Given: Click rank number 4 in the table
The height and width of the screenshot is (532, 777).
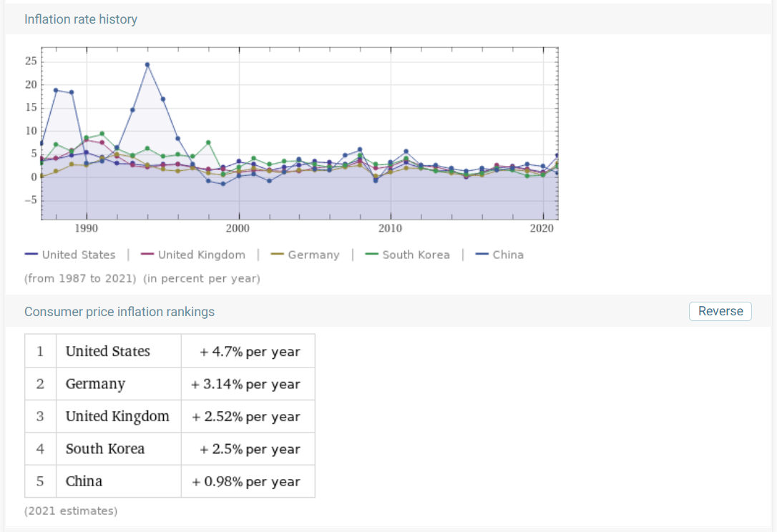Looking at the screenshot, I should point(40,449).
